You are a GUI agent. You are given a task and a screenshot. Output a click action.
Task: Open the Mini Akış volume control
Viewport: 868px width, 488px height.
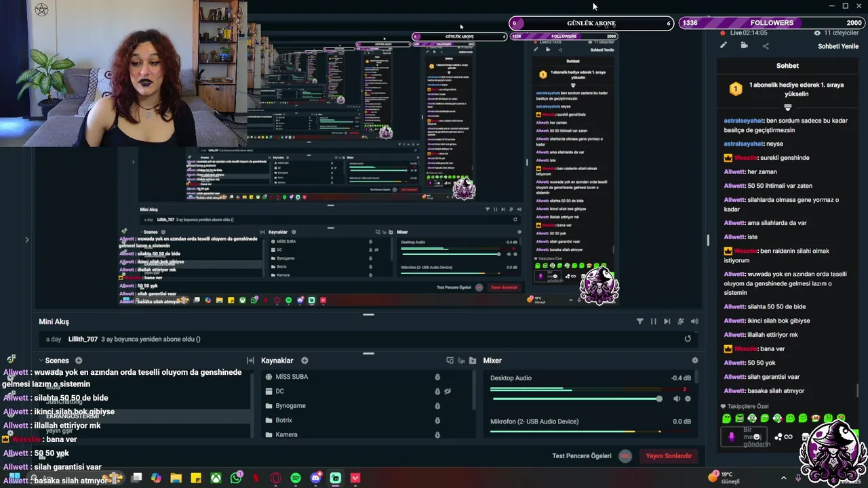click(x=694, y=321)
